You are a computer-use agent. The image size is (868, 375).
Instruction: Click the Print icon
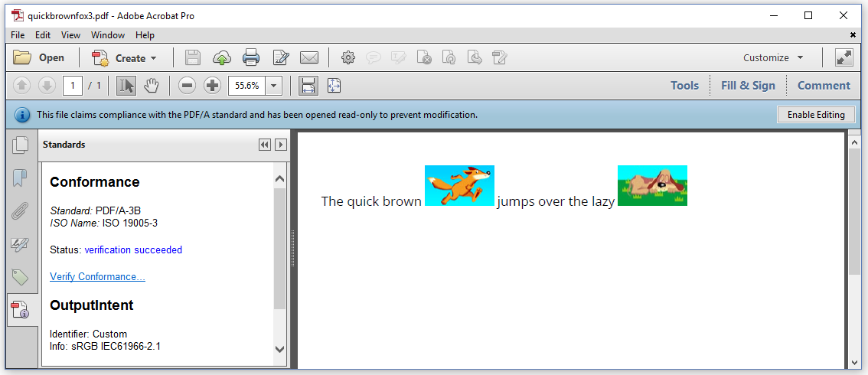tap(251, 57)
